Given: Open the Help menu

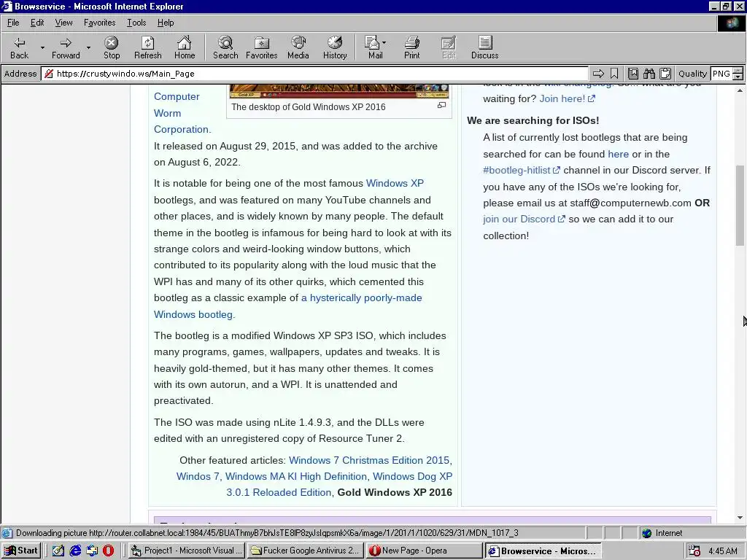Looking at the screenshot, I should [166, 23].
